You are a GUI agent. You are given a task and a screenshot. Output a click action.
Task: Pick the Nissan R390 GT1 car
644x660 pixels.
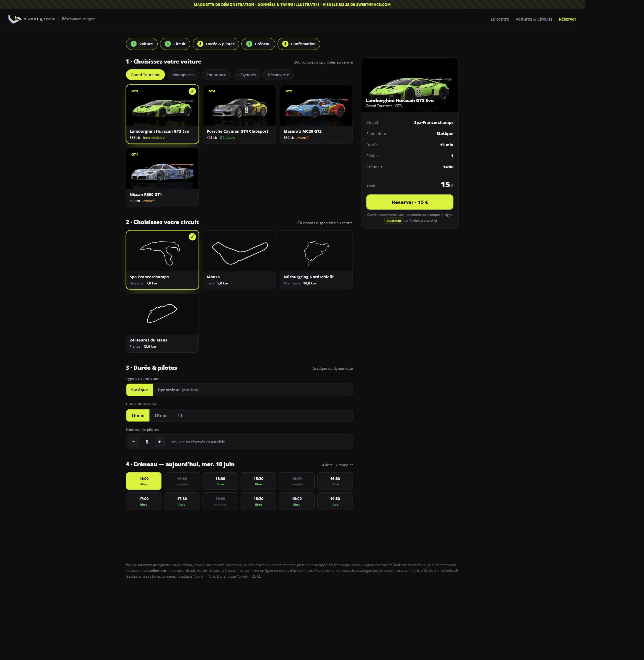(x=162, y=178)
